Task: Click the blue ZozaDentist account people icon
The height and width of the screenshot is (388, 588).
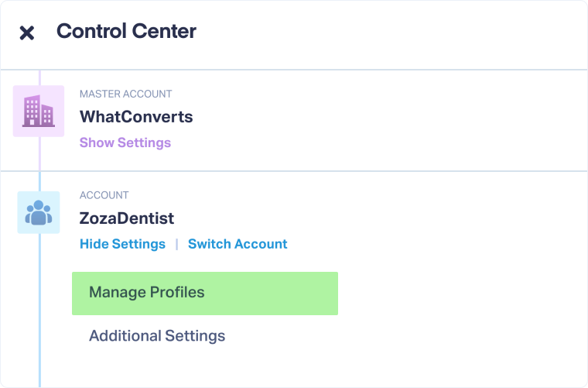Action: (39, 212)
